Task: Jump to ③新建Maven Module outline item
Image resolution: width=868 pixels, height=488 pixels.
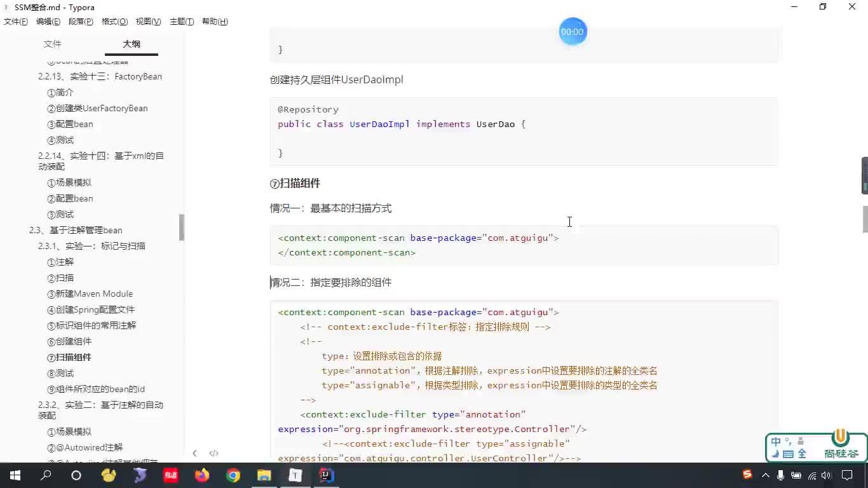Action: [x=90, y=294]
